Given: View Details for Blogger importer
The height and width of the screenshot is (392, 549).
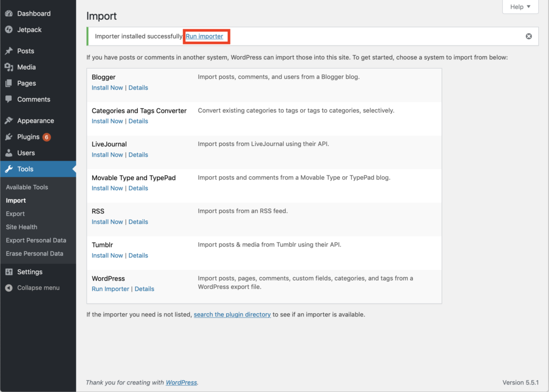Looking at the screenshot, I should (138, 88).
